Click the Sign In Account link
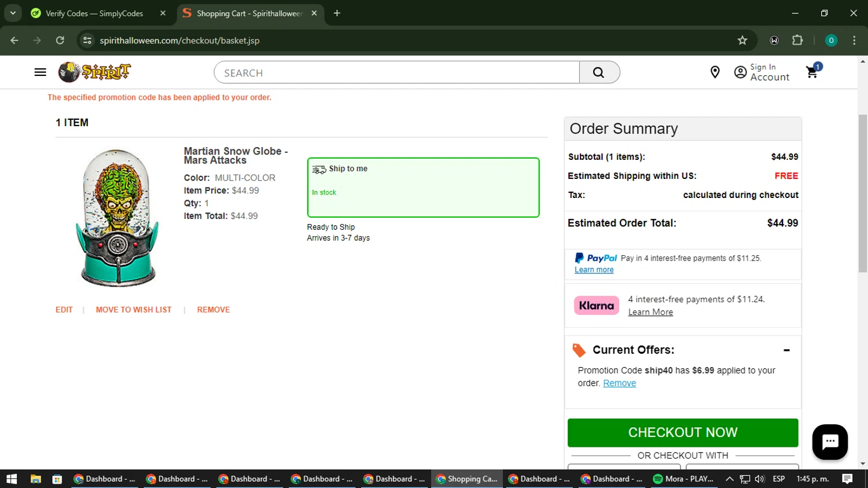 click(x=762, y=72)
